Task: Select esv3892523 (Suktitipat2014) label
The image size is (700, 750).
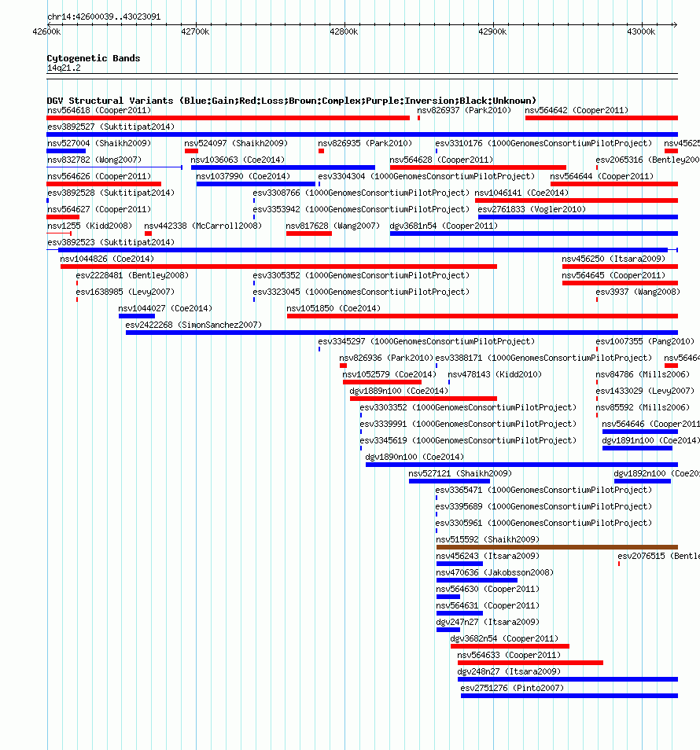Action: 111,242
